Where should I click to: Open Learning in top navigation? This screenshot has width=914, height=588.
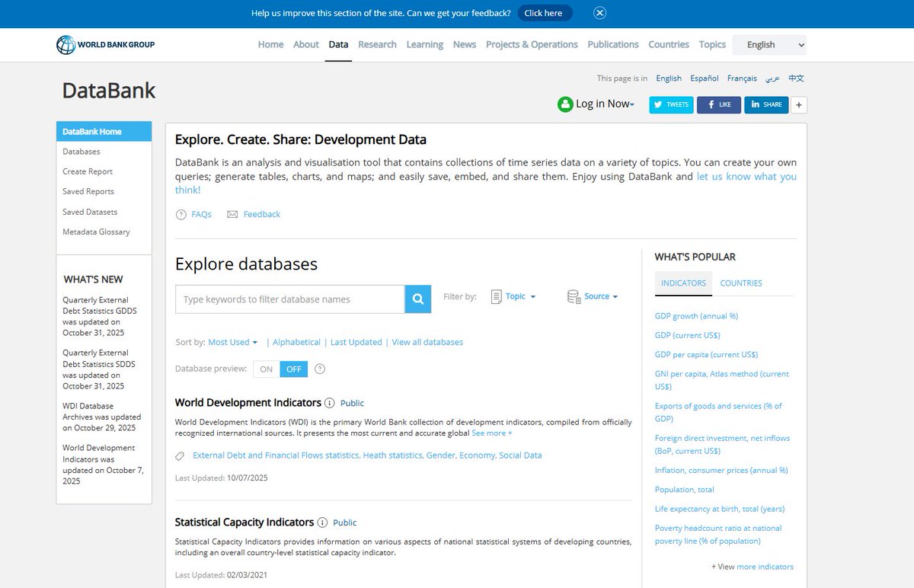[x=425, y=45]
